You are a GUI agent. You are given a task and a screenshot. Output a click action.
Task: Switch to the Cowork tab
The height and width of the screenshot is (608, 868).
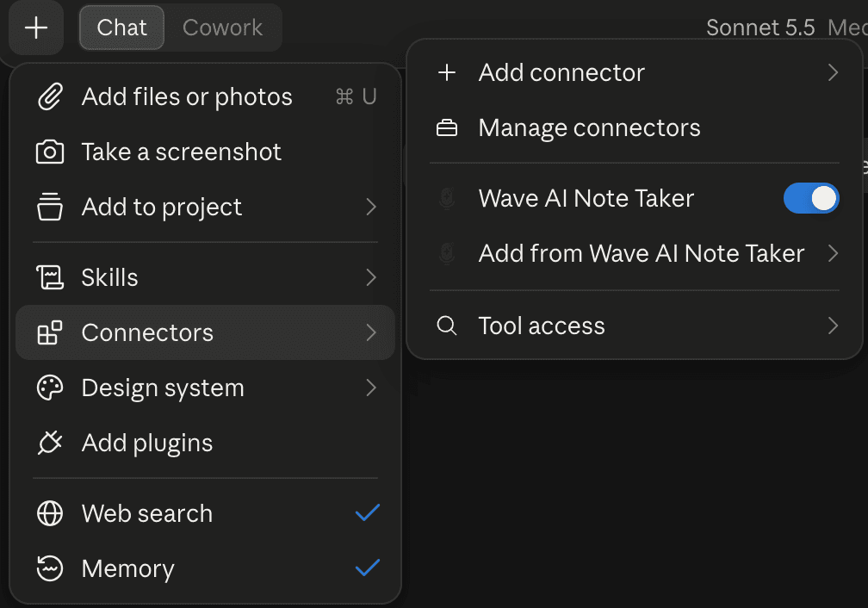tap(222, 28)
